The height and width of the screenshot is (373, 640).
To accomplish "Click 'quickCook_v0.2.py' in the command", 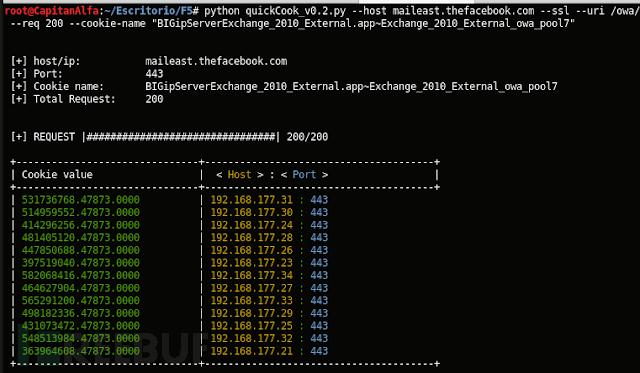I will pos(296,11).
